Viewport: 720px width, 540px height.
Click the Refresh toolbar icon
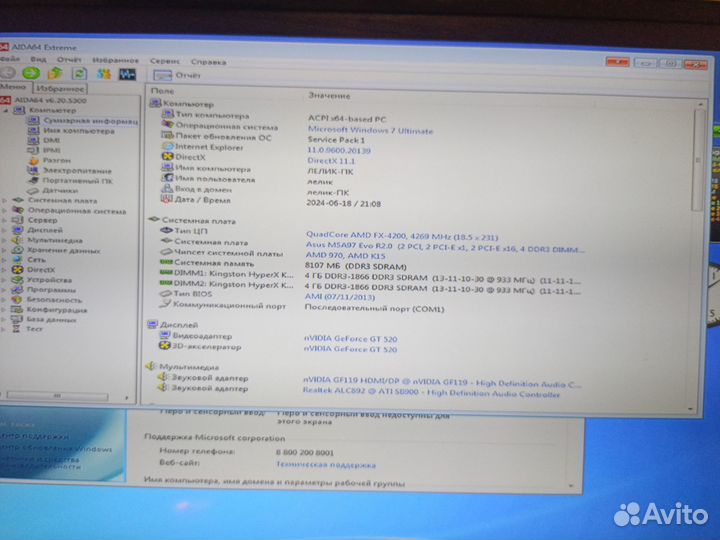(x=79, y=73)
